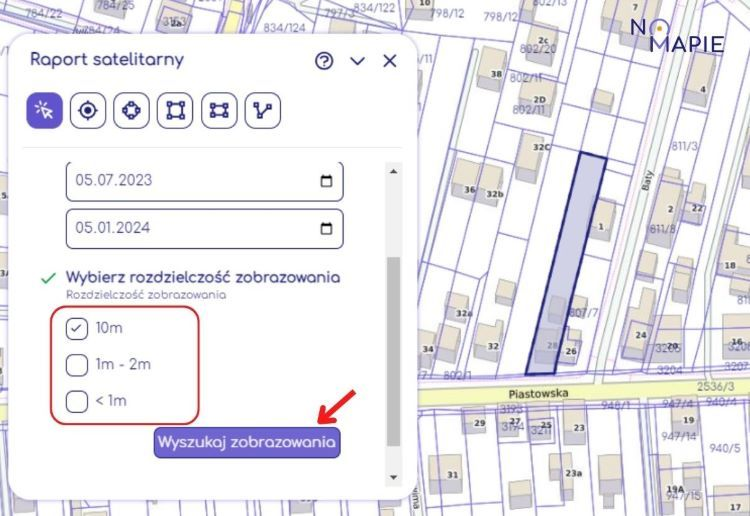This screenshot has height=516, width=750.
Task: Select the circle drawing tool
Action: point(131,110)
